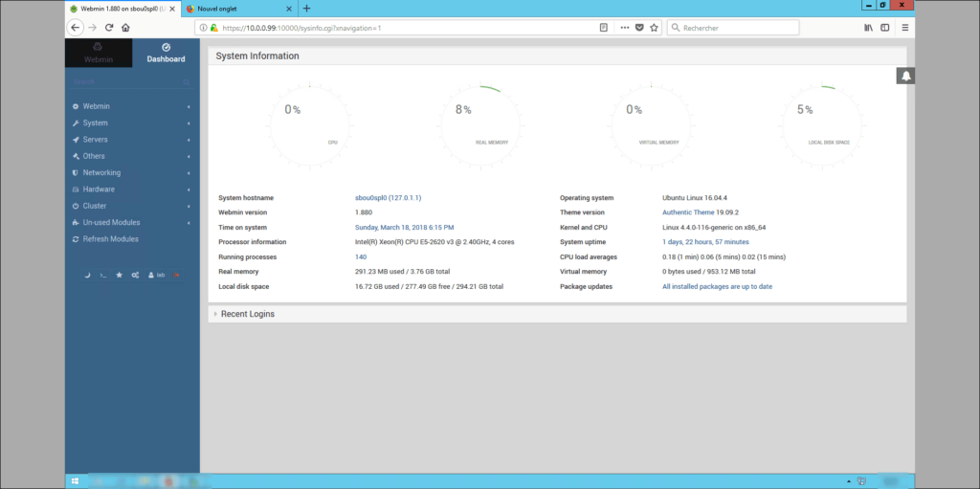Click the 'lab' user account button
This screenshot has height=489, width=980.
coord(156,275)
